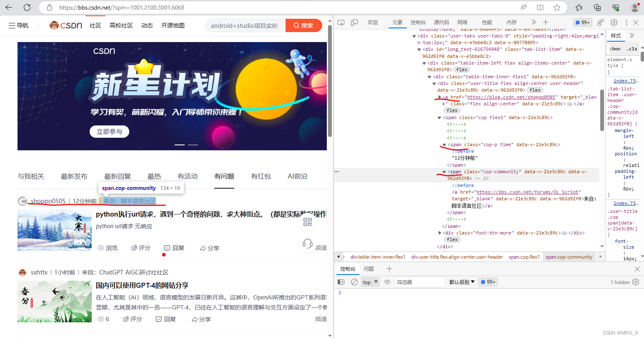Click 评分 on the python url post
The width and height of the screenshot is (644, 339).
[x=140, y=248]
